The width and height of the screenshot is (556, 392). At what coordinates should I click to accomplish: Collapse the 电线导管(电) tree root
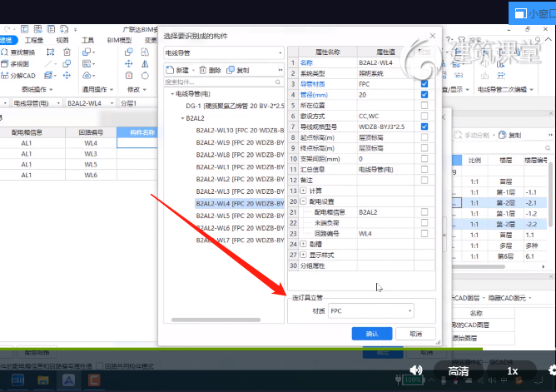pos(172,94)
